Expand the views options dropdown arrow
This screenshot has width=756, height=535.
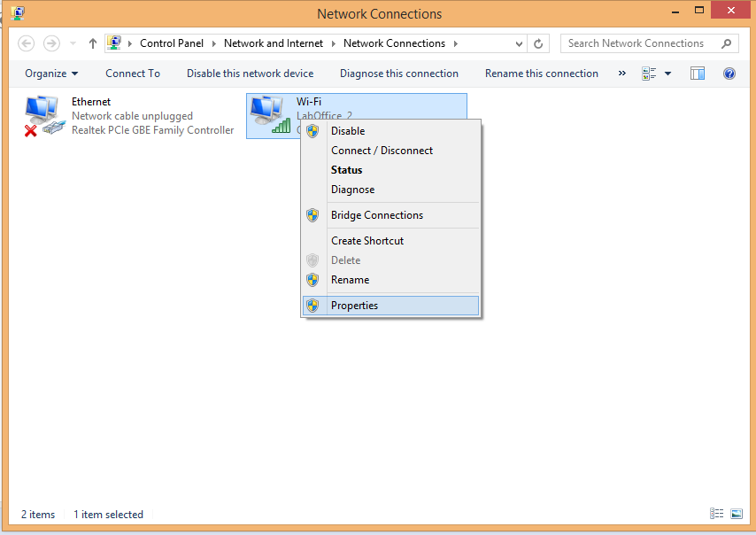668,74
